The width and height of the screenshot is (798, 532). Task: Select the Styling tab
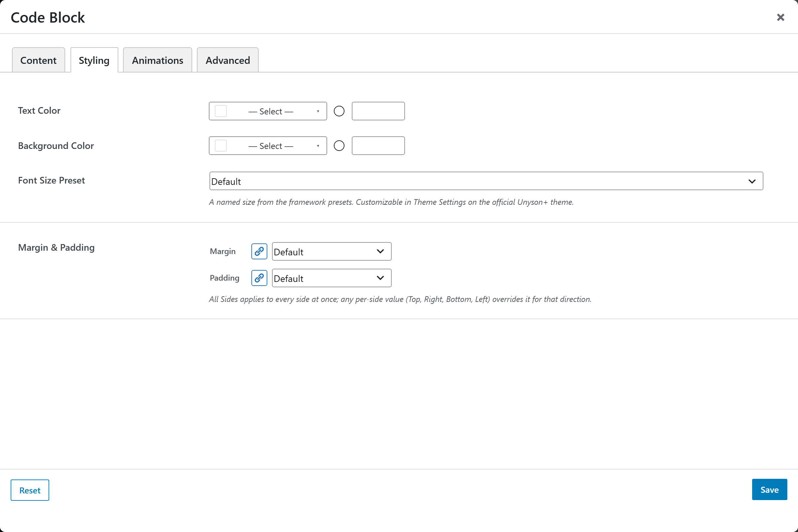coord(94,60)
